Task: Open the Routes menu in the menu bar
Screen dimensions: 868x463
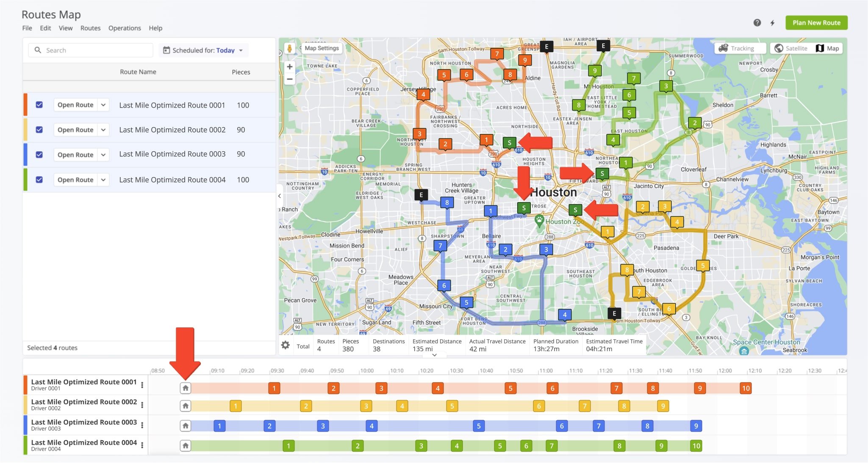Action: click(x=89, y=27)
